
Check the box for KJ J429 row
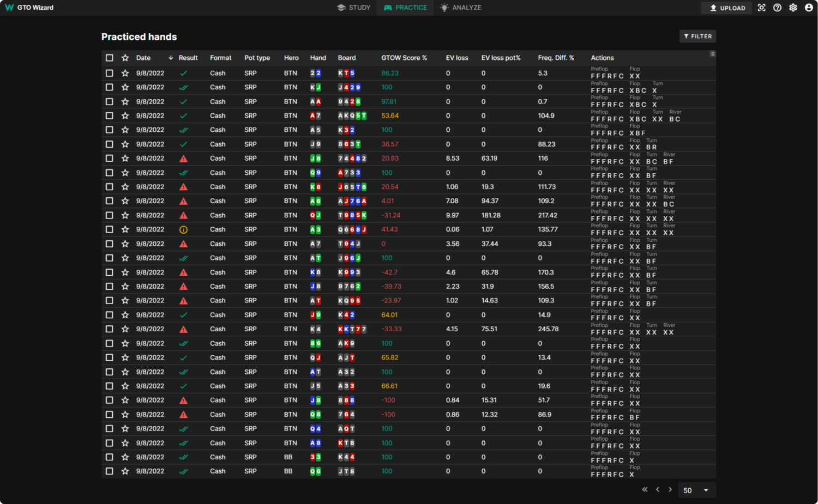pos(110,87)
